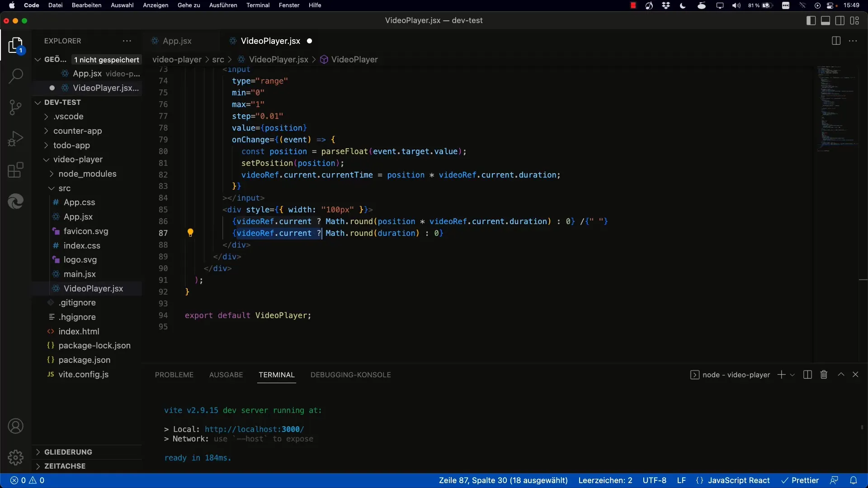The image size is (868, 488).
Task: Switch to DEBUGGING-KONSOLE panel tab
Action: pos(351,375)
